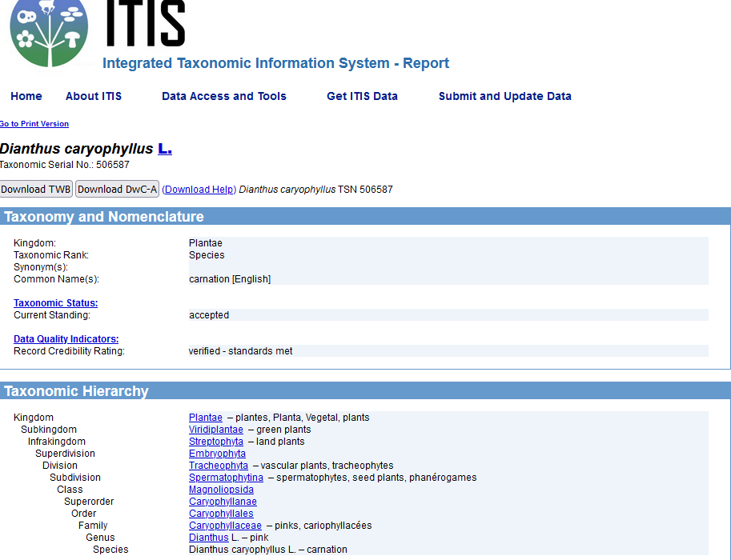The image size is (731, 560).
Task: Click the 'Species' taxonomic rank value
Action: (x=207, y=255)
